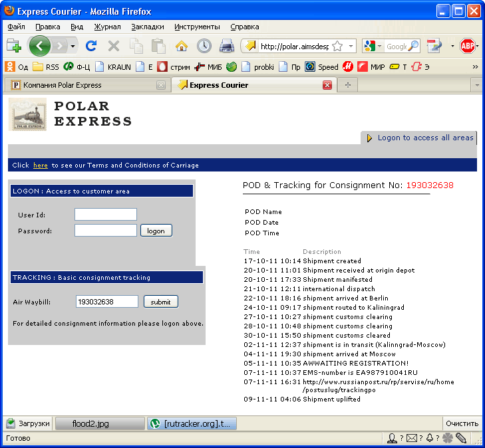The height and width of the screenshot is (448, 485).
Task: Open the МИР bookmark
Action: [x=371, y=66]
